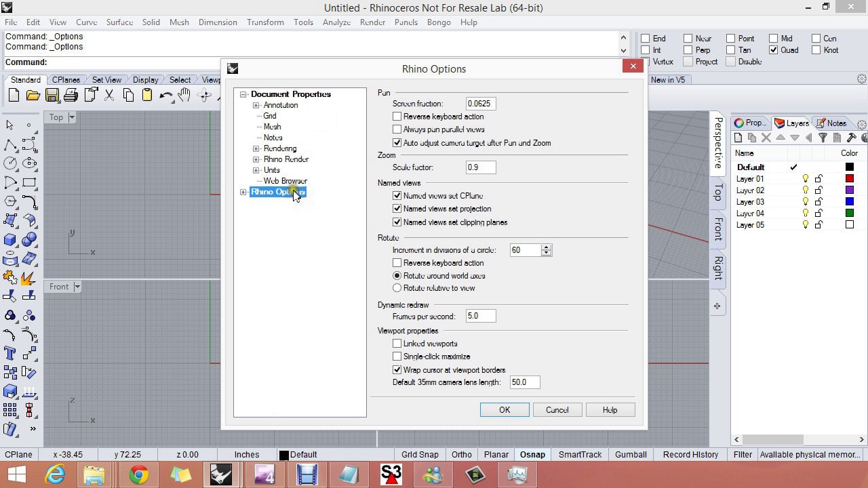This screenshot has width=868, height=488.
Task: Select the Ellipse tool in side toolbar
Action: 29,163
